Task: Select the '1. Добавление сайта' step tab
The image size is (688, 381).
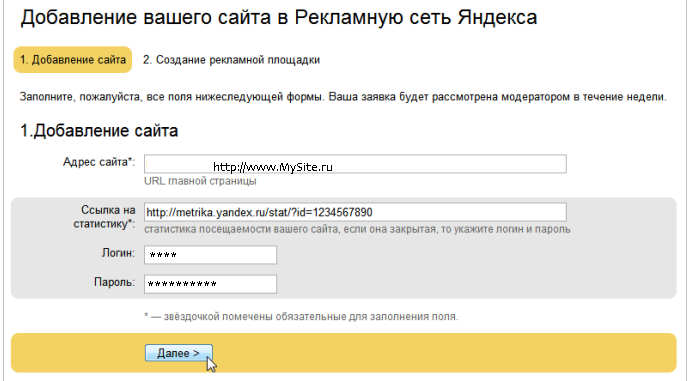Action: pyautogui.click(x=73, y=60)
